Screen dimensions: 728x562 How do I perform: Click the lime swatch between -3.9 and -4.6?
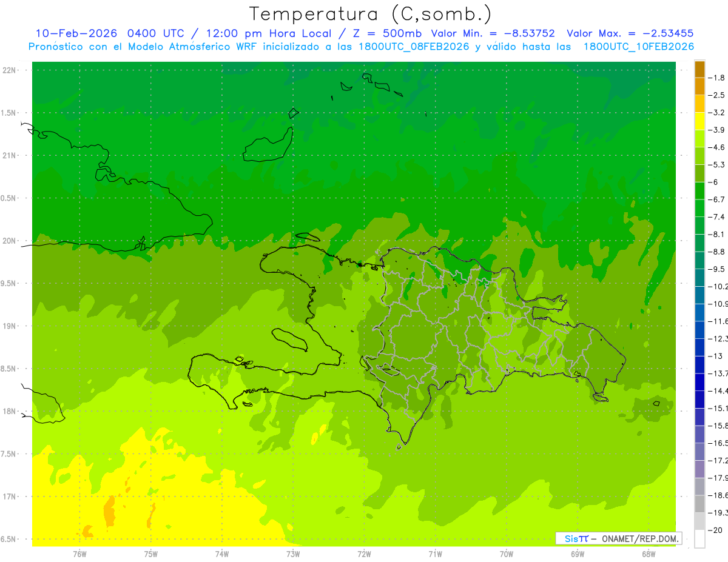[x=699, y=138]
